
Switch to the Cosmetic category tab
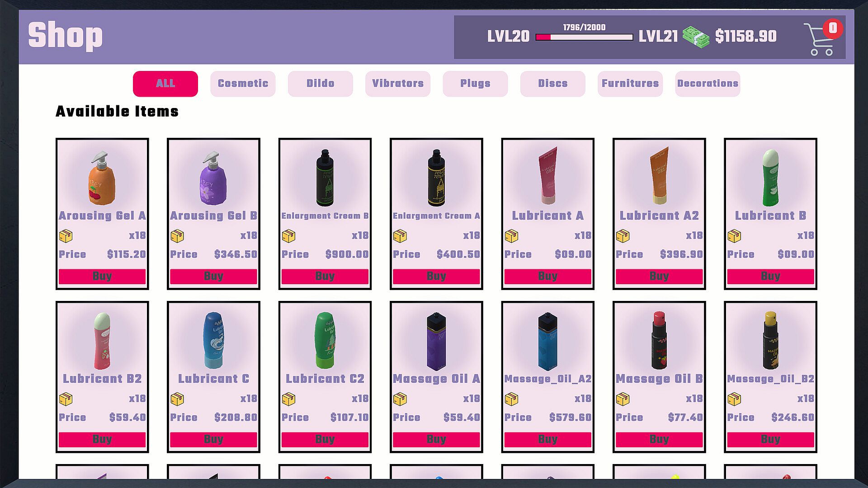243,84
